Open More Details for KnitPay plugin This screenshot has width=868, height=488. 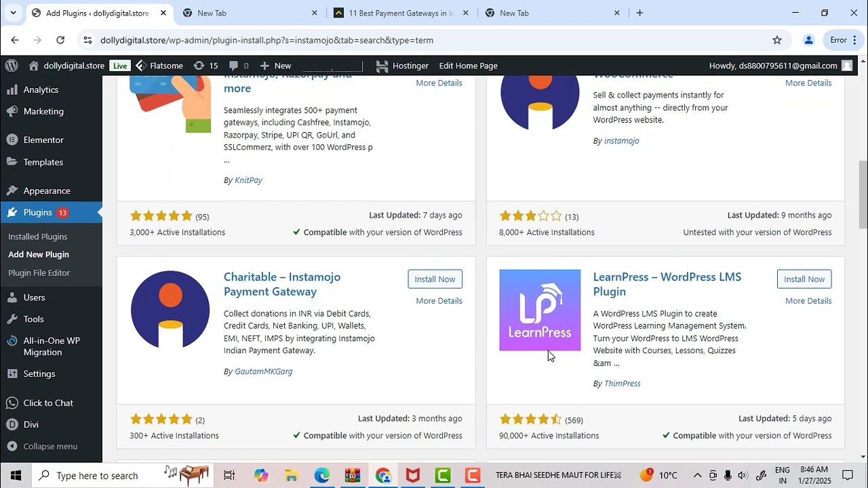coord(439,83)
